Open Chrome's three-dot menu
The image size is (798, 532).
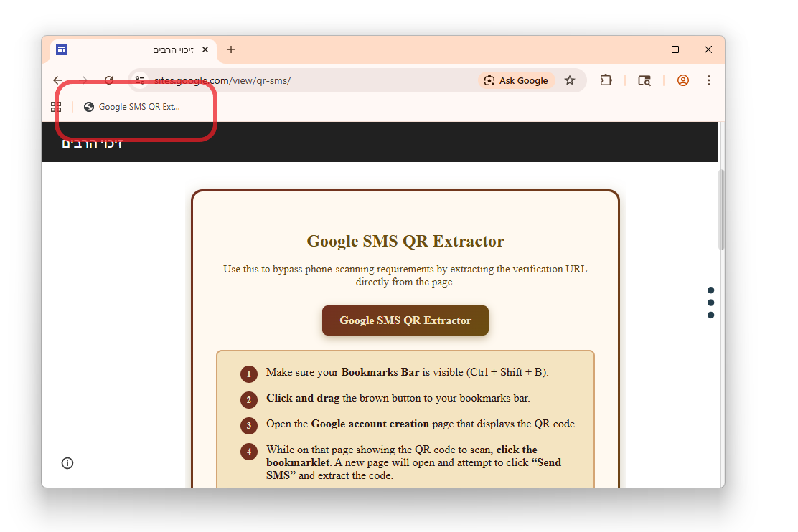(x=709, y=80)
